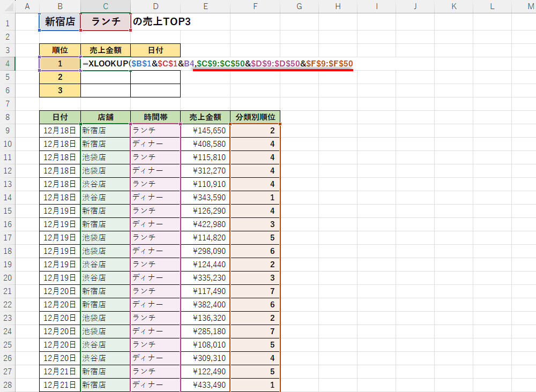The width and height of the screenshot is (536, 392).
Task: Click cell C1 containing ランチ
Action: point(106,22)
